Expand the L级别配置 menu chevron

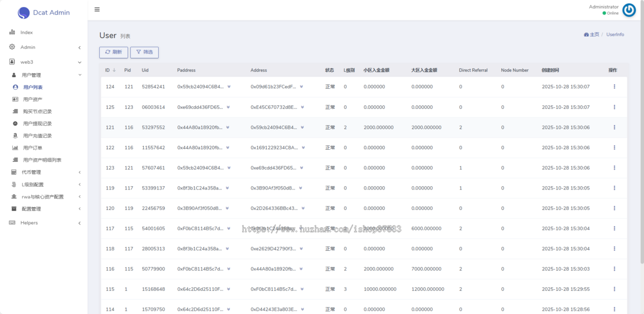click(x=79, y=185)
